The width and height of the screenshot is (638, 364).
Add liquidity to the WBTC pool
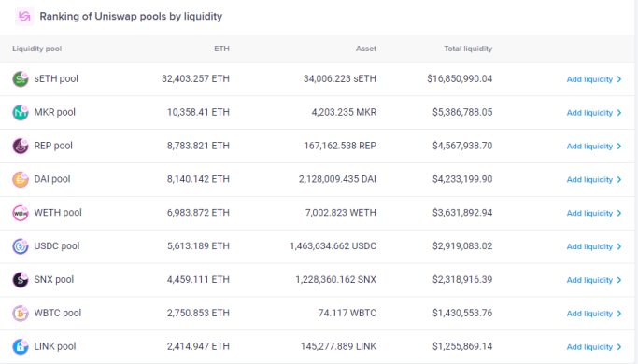(594, 314)
